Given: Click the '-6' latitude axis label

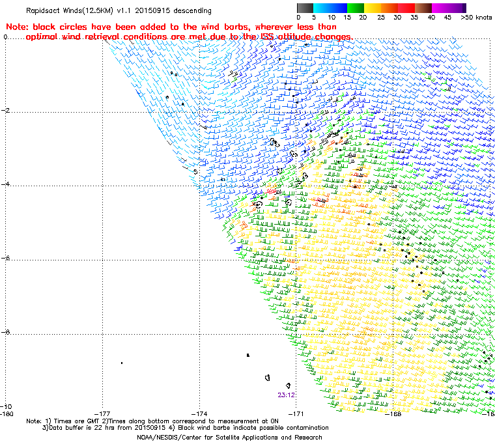Looking at the screenshot, I should (5, 258).
